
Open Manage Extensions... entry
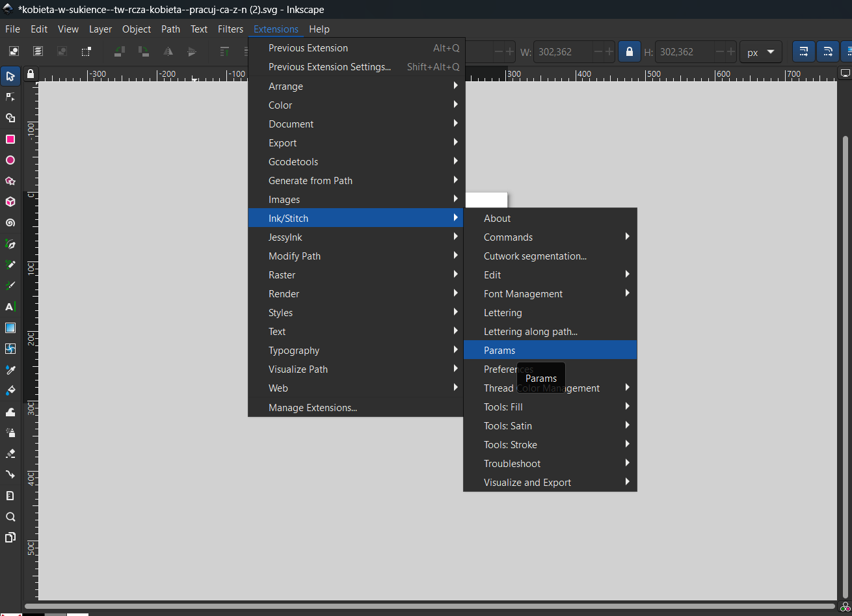click(x=356, y=407)
